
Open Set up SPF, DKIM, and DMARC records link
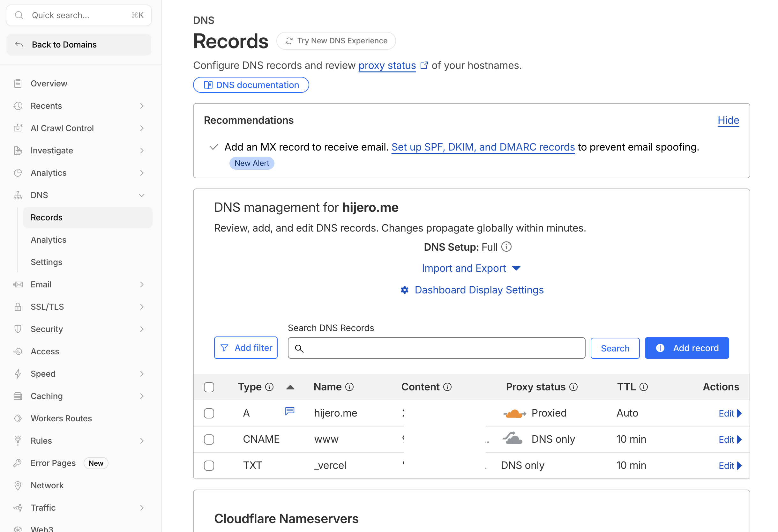483,147
